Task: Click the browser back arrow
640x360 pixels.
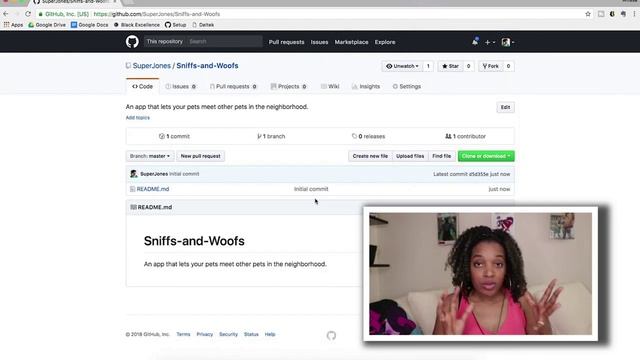Action: point(6,14)
